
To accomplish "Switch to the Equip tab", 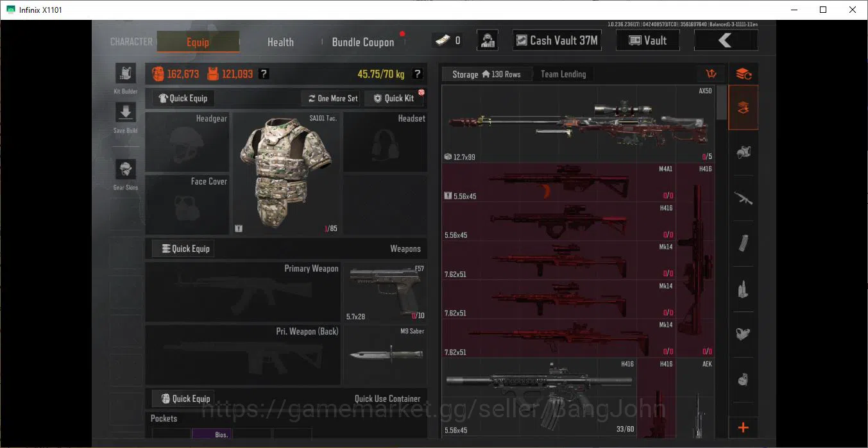I will (198, 42).
